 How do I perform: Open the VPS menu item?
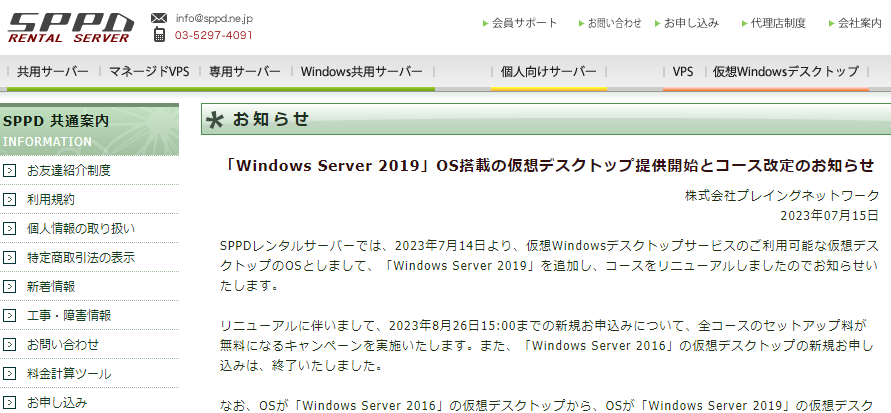(x=682, y=72)
